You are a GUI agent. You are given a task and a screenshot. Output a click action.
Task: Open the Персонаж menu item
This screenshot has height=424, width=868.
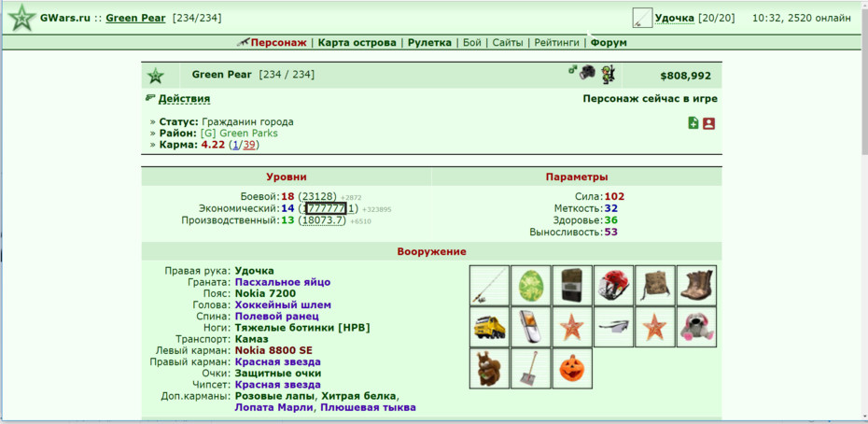point(278,43)
